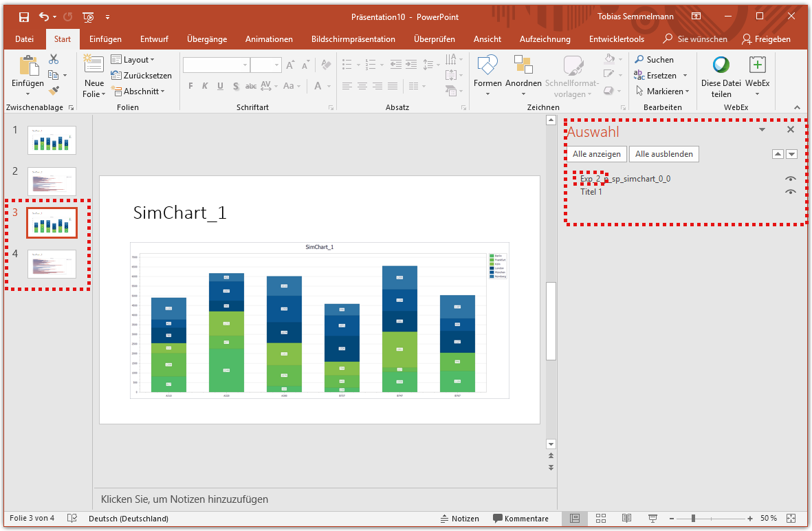This screenshot has height=531, width=812.
Task: Click the Copy icon in Zwischenablage
Action: point(54,75)
